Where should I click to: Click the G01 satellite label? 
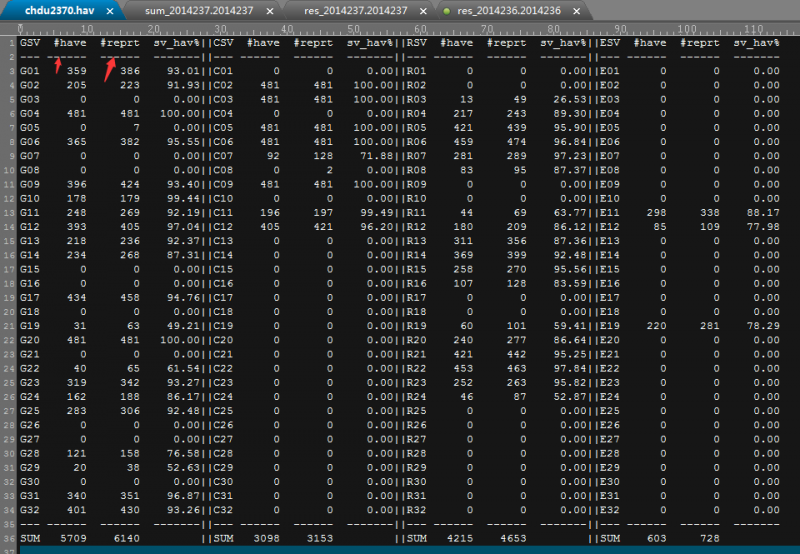click(30, 71)
